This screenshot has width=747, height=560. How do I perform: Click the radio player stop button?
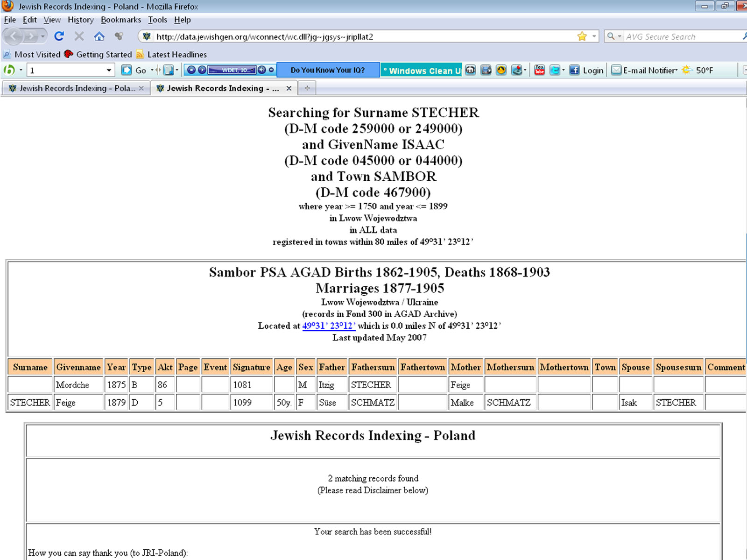tap(191, 70)
